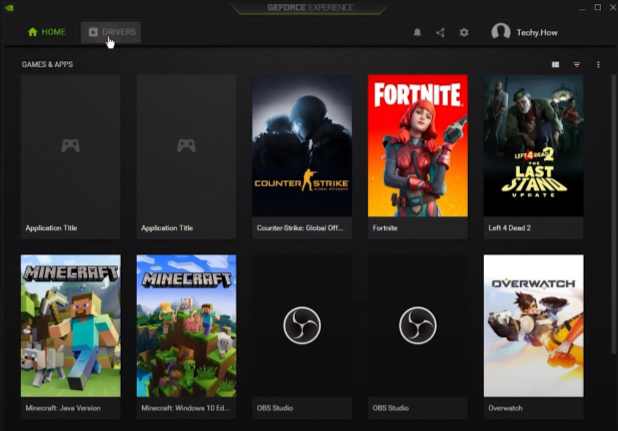The height and width of the screenshot is (431, 618).
Task: Click the 'GAMES & APPS' heading
Action: pos(47,64)
